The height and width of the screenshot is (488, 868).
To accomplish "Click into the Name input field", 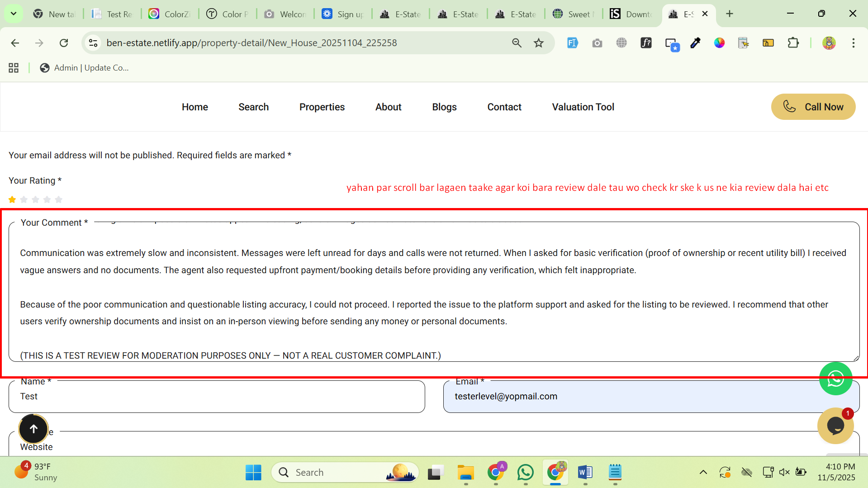I will pos(217,397).
